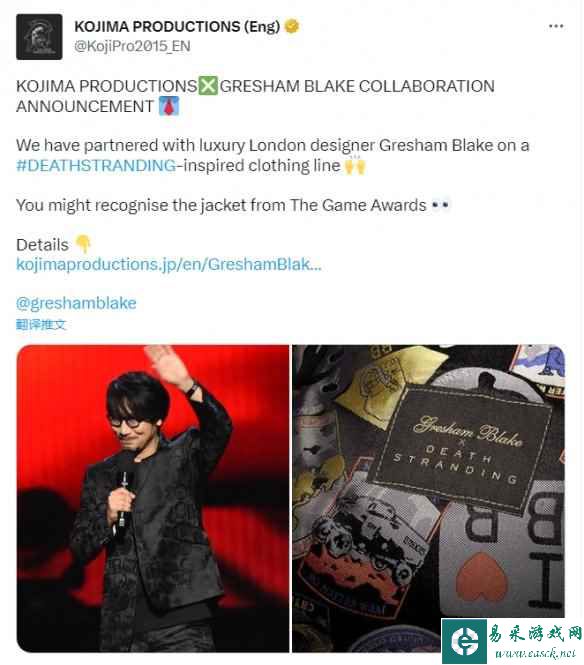This screenshot has height=665, width=584.
Task: Open the @greshamblake mention
Action: coord(76,303)
